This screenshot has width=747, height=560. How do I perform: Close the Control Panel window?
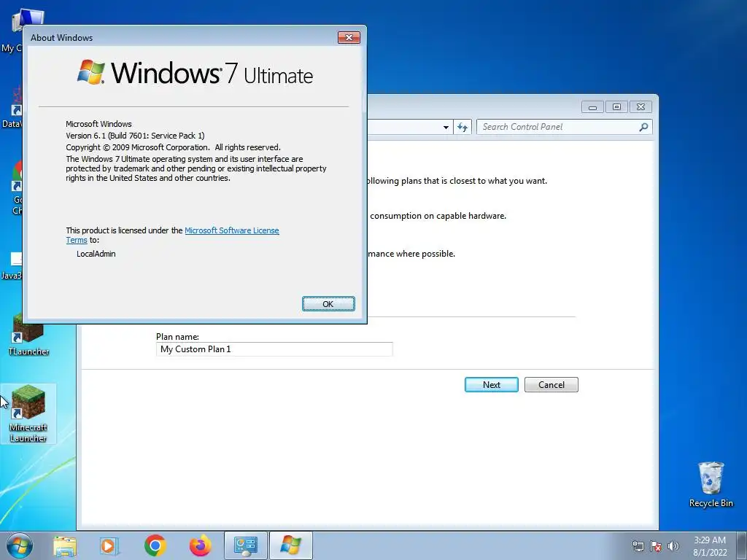pyautogui.click(x=640, y=107)
